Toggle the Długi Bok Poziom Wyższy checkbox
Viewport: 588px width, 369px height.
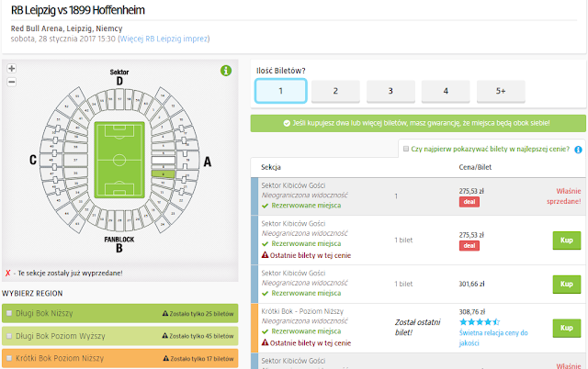click(10, 336)
